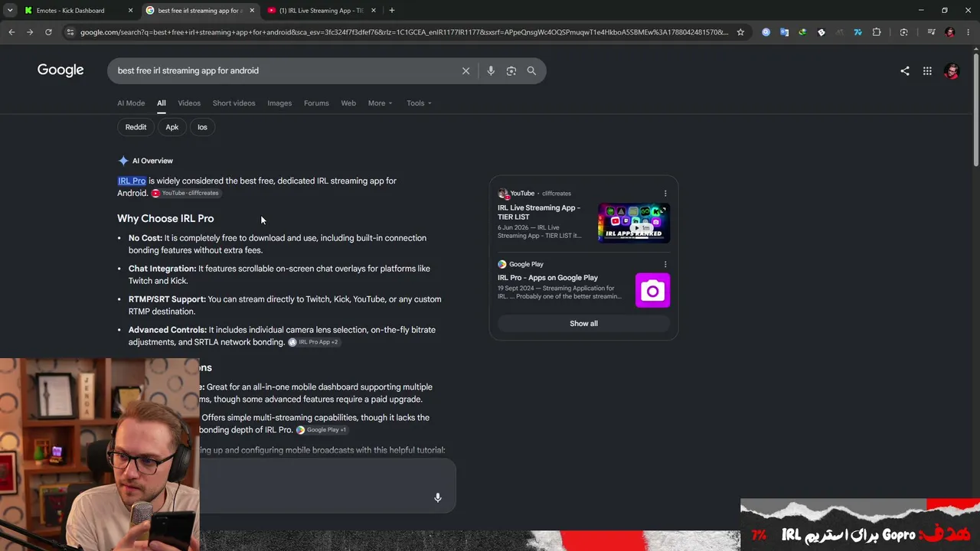Click the IRL Apps Ranked video thumbnail
This screenshot has width=980, height=551.
pos(634,223)
